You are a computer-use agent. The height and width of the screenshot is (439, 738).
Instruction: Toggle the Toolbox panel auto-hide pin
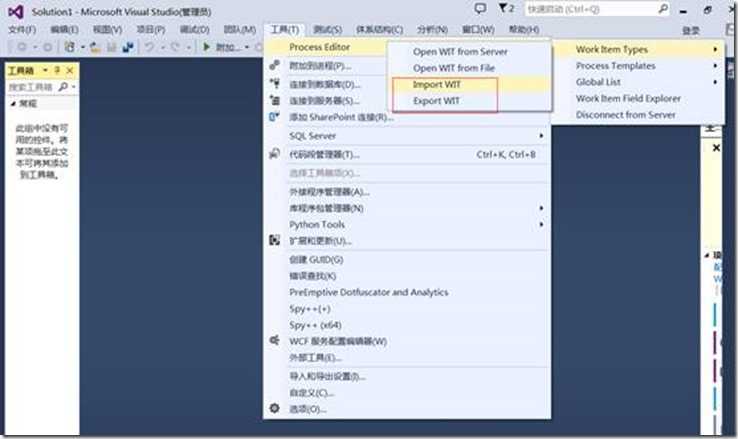(57, 70)
